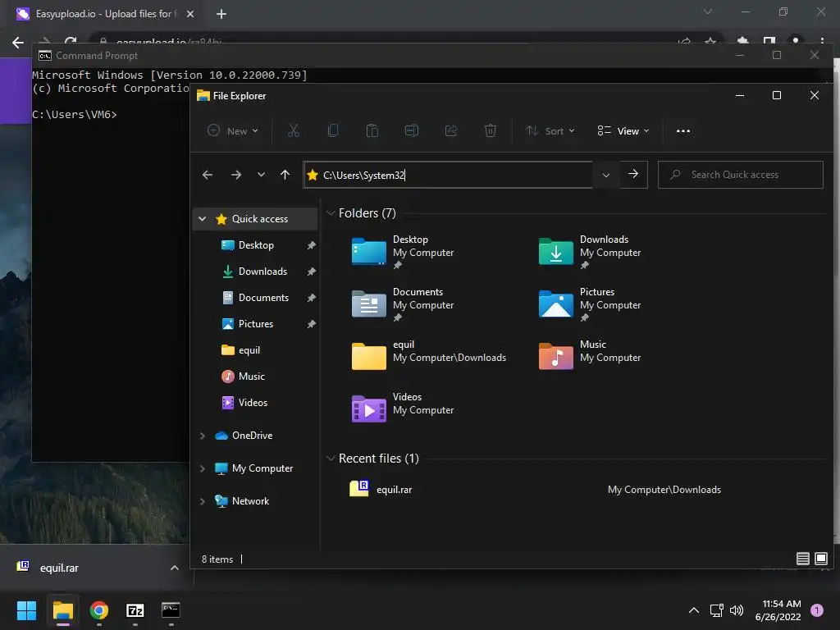The width and height of the screenshot is (840, 630).
Task: Unpin Downloads from Quick access sidebar
Action: [x=311, y=272]
